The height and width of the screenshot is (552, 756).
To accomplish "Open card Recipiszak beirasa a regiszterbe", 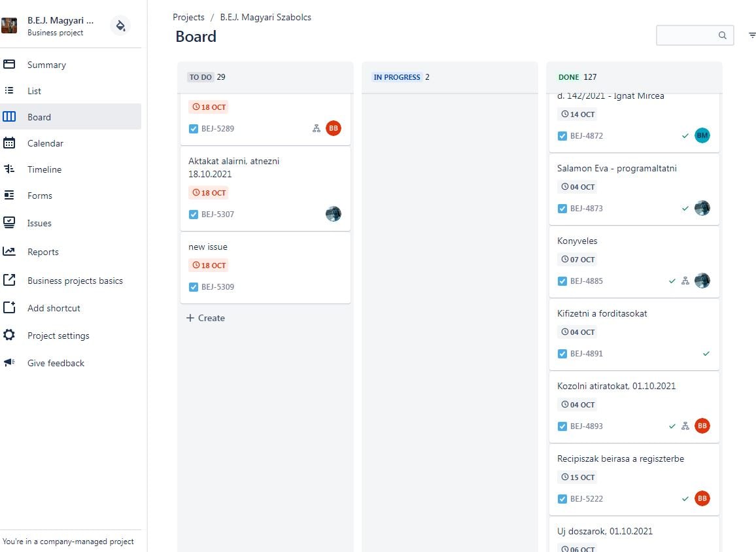I will coord(634,479).
